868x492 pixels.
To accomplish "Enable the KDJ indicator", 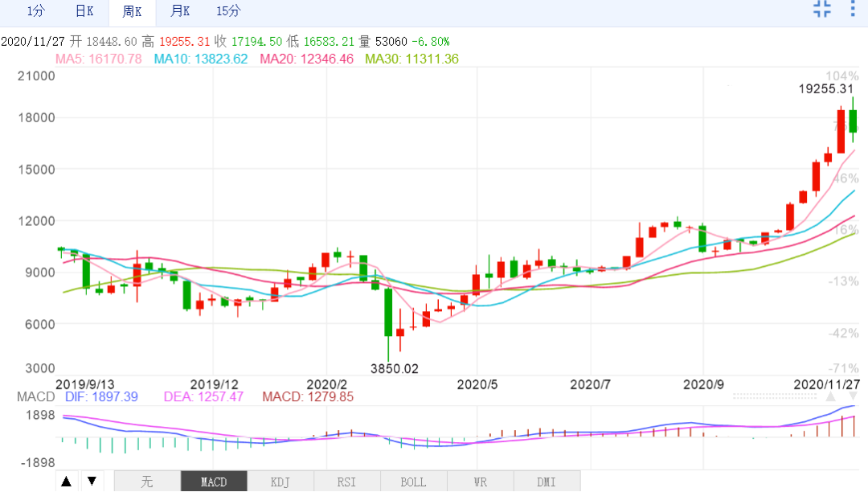I will pyautogui.click(x=280, y=482).
